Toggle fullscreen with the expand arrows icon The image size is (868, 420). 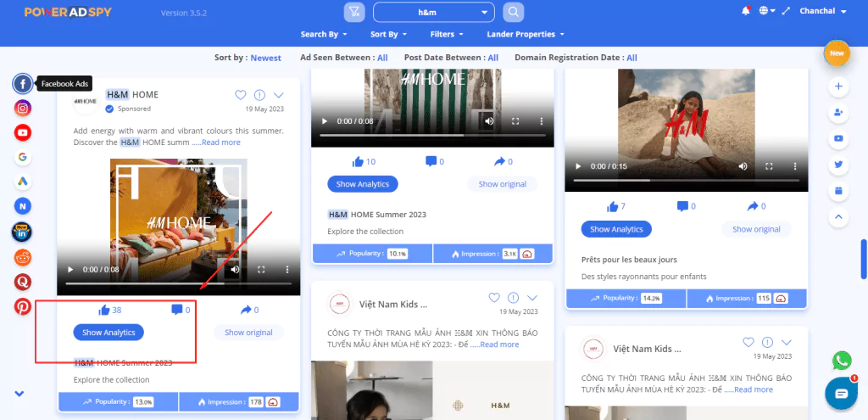coord(786,11)
